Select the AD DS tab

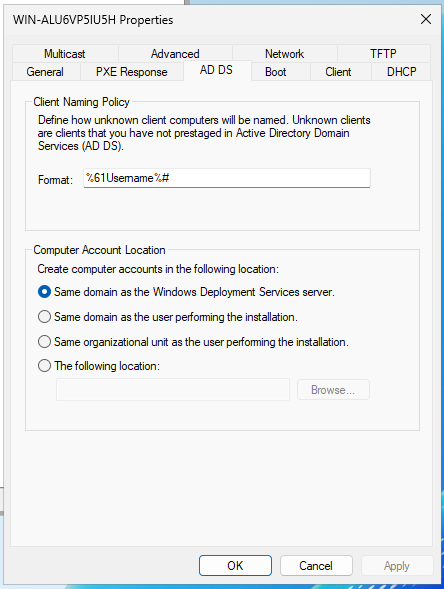(216, 70)
